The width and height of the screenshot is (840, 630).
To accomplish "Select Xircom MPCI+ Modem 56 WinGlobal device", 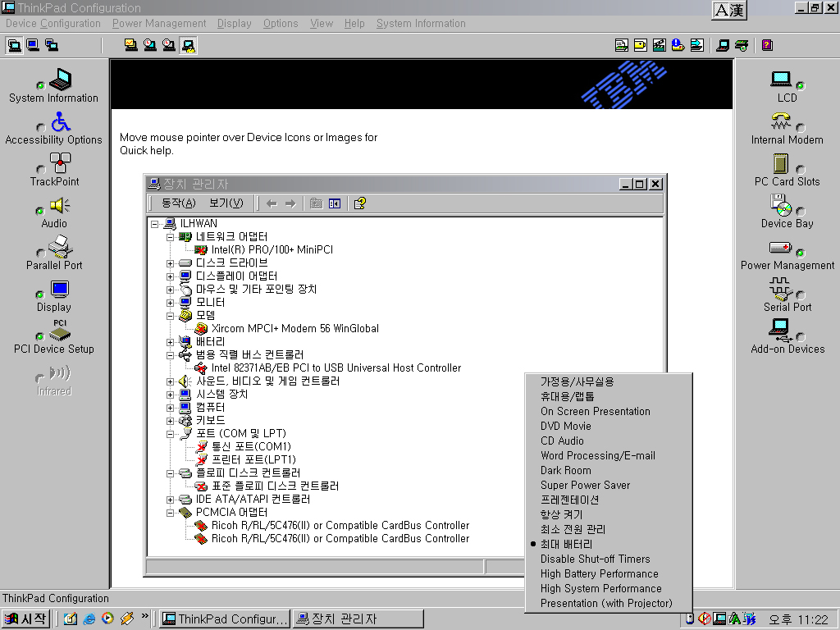I will click(x=294, y=328).
